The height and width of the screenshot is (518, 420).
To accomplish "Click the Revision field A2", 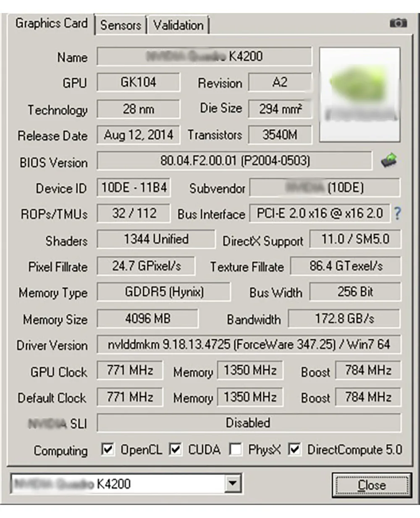I will coord(280,82).
